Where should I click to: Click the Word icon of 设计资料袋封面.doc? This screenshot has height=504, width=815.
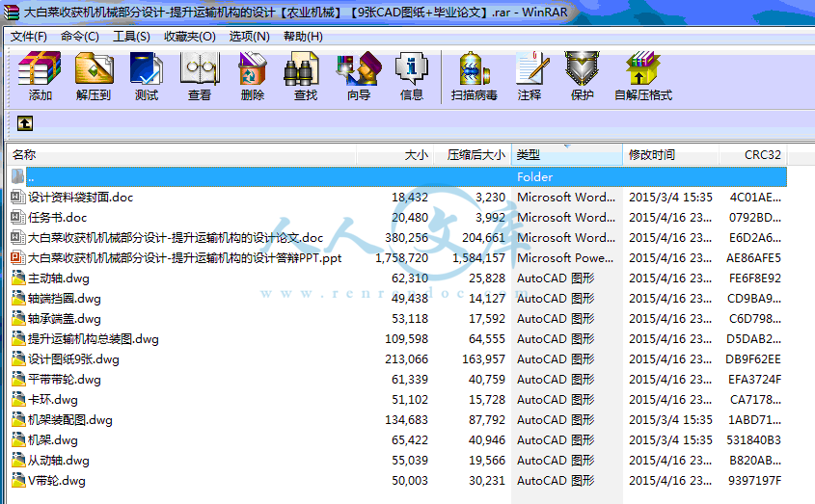pyautogui.click(x=17, y=197)
